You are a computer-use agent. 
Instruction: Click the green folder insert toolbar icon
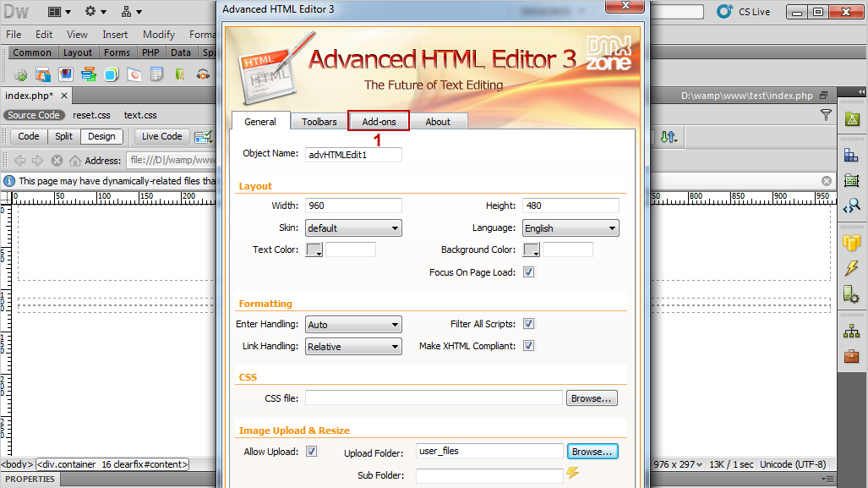tap(180, 74)
